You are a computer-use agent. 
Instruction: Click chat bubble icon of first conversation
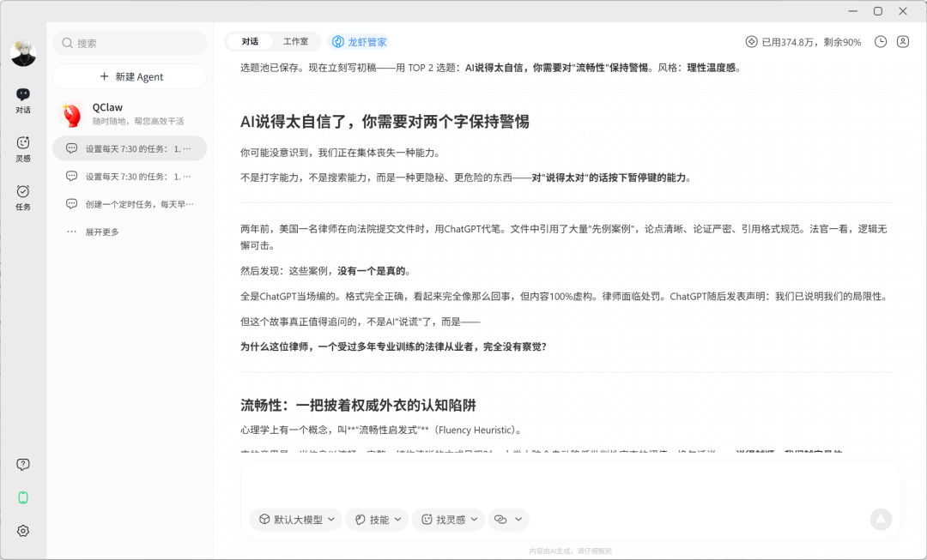pyautogui.click(x=71, y=148)
